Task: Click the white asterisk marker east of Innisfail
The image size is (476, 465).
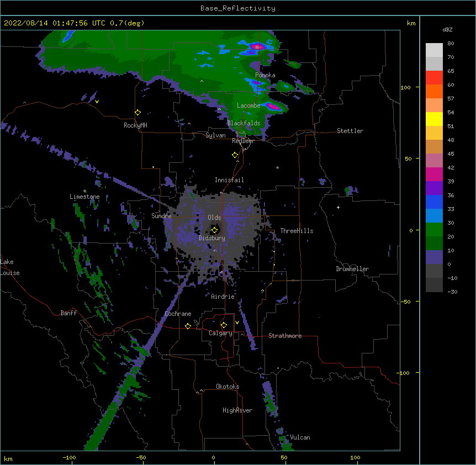Action: tap(277, 167)
